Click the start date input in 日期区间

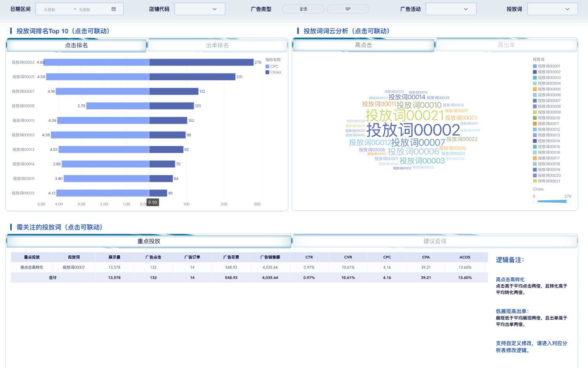coord(50,9)
